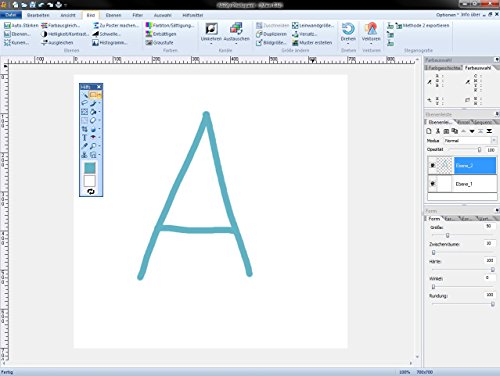Switch to the Ebenen ribbon tab
The height and width of the screenshot is (376, 500).
(x=113, y=15)
